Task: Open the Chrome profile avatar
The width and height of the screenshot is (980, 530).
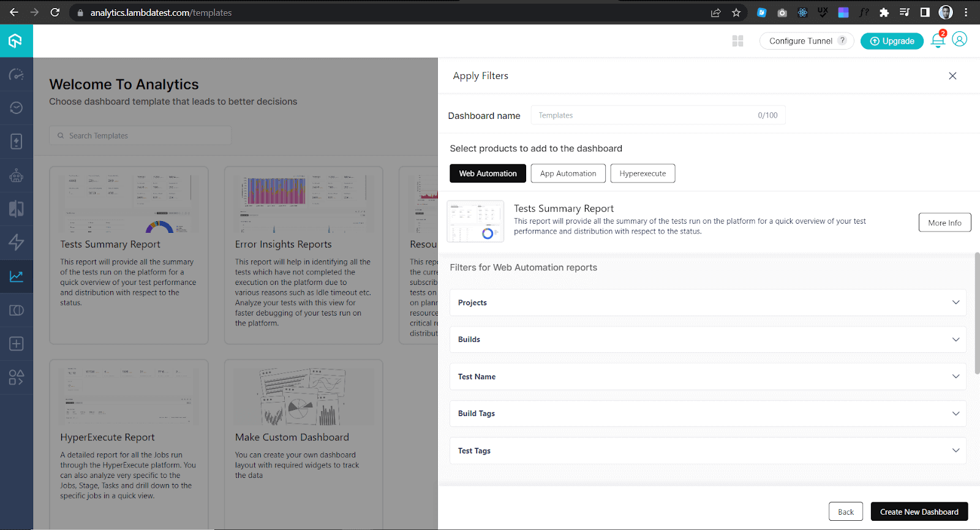Action: coord(946,12)
